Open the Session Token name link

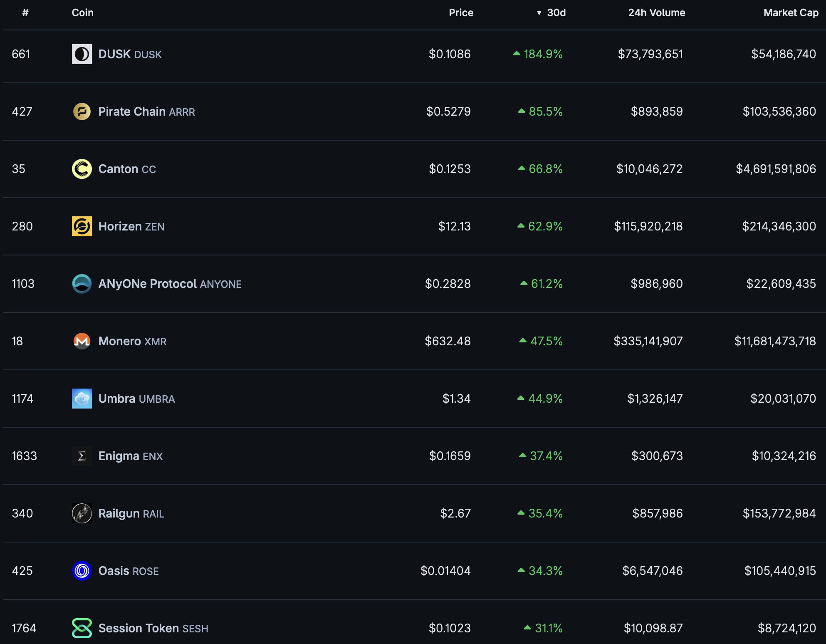tap(138, 628)
